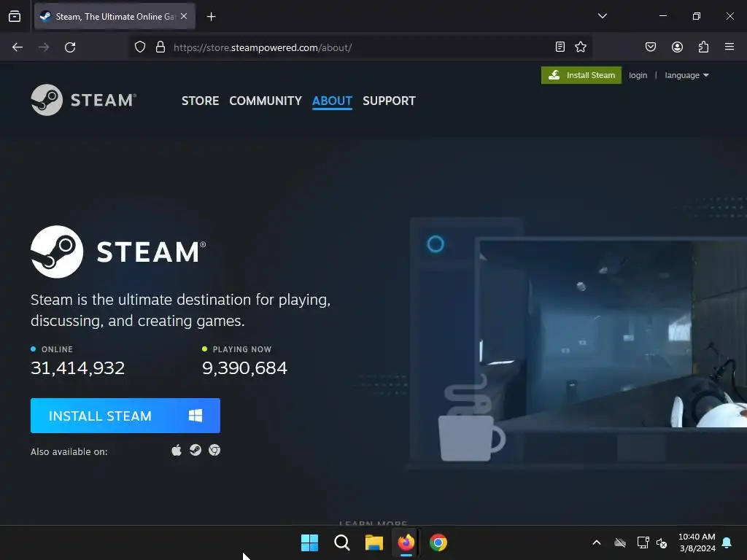Click the Steam logo in header
Screen dimensions: 747x560
coord(84,100)
